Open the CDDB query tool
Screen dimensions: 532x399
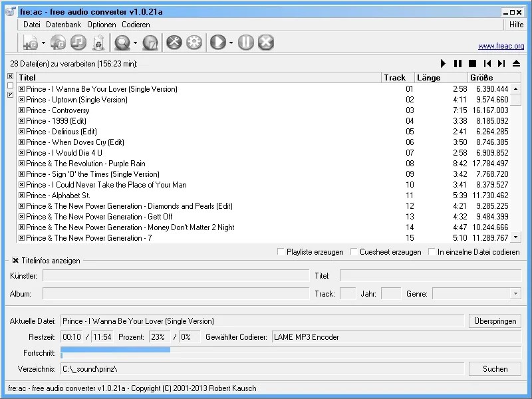coord(122,42)
